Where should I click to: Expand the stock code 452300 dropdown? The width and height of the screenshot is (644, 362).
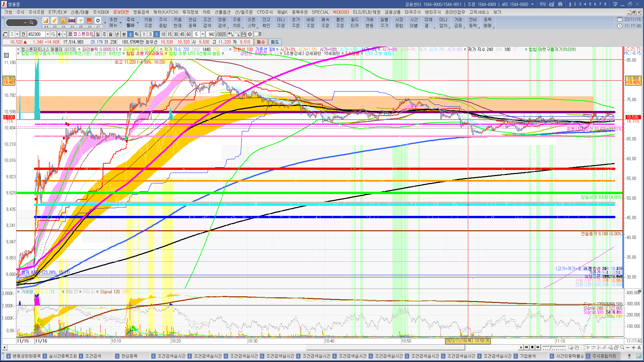click(48, 34)
